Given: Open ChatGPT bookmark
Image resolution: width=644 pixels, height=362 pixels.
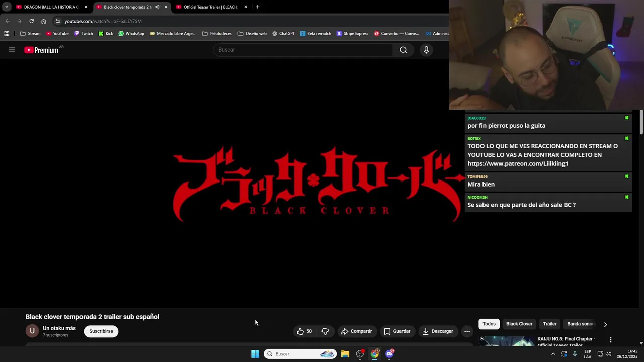Looking at the screenshot, I should [283, 34].
